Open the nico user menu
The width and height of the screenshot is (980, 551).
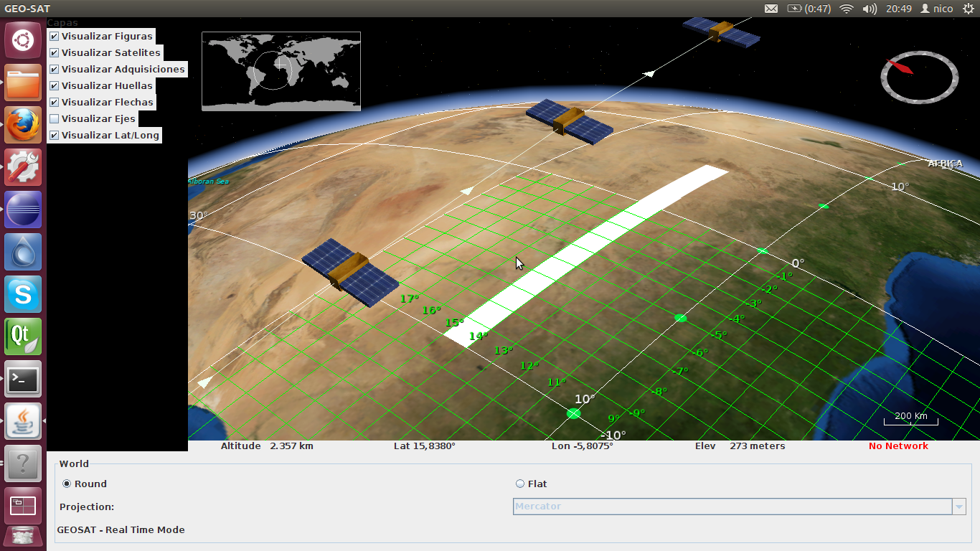[936, 9]
